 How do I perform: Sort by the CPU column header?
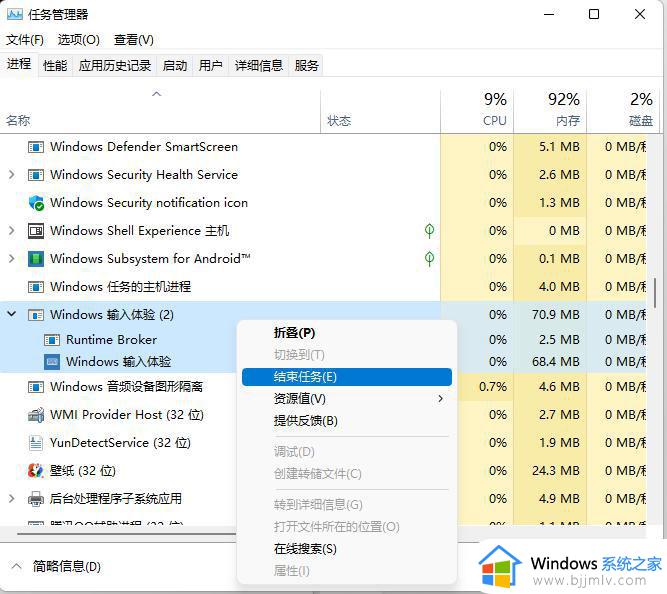[x=477, y=111]
